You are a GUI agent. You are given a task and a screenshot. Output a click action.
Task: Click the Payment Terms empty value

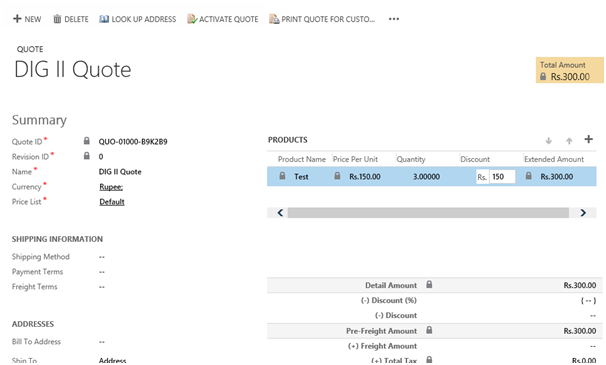pos(102,272)
